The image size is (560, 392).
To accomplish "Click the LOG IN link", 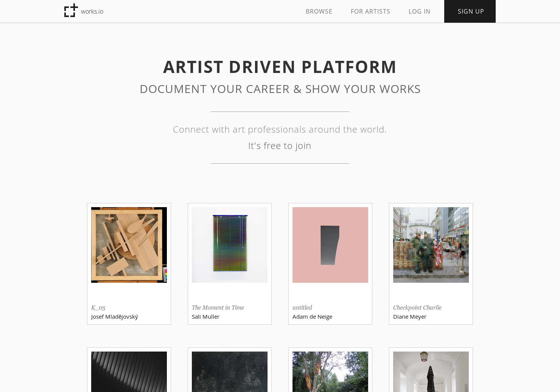I will (419, 11).
